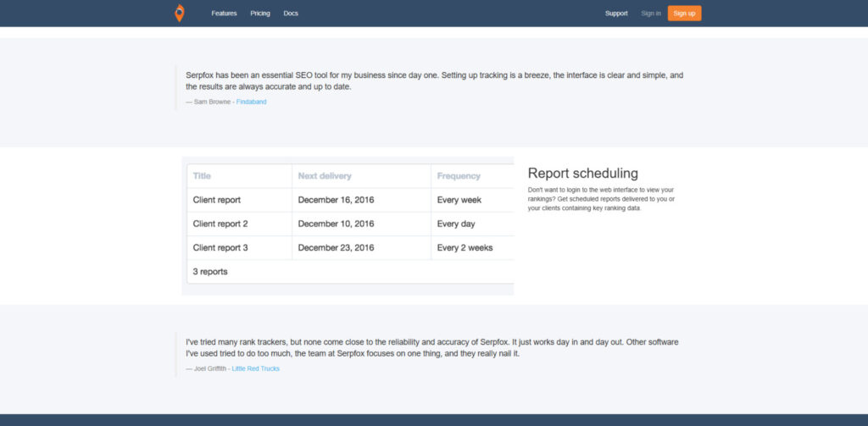868x426 pixels.
Task: Open the Features menu item
Action: pos(224,14)
